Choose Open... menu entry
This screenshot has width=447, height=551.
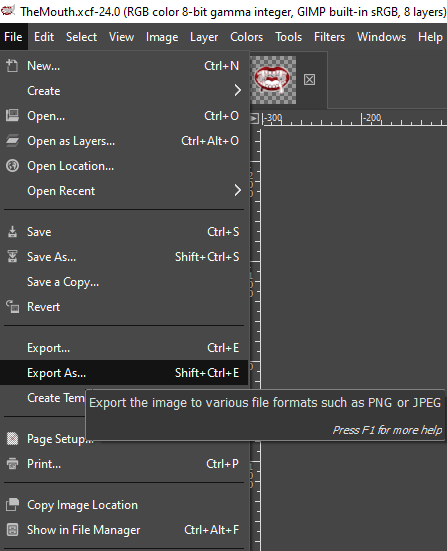[124, 116]
